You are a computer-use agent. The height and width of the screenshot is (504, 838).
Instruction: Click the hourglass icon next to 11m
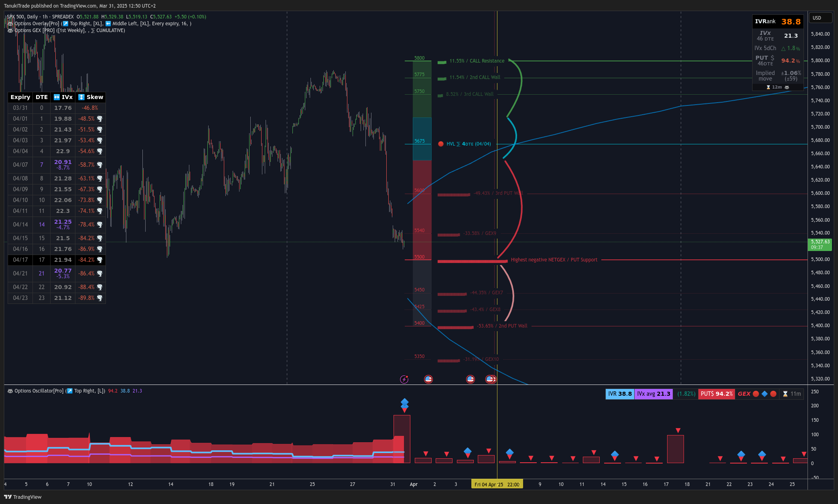[785, 394]
